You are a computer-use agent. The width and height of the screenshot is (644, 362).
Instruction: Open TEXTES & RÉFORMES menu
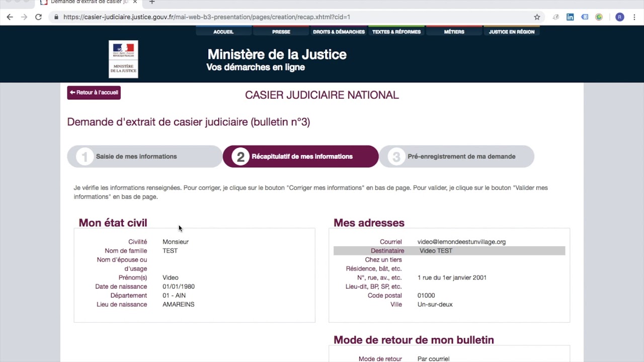pyautogui.click(x=396, y=31)
